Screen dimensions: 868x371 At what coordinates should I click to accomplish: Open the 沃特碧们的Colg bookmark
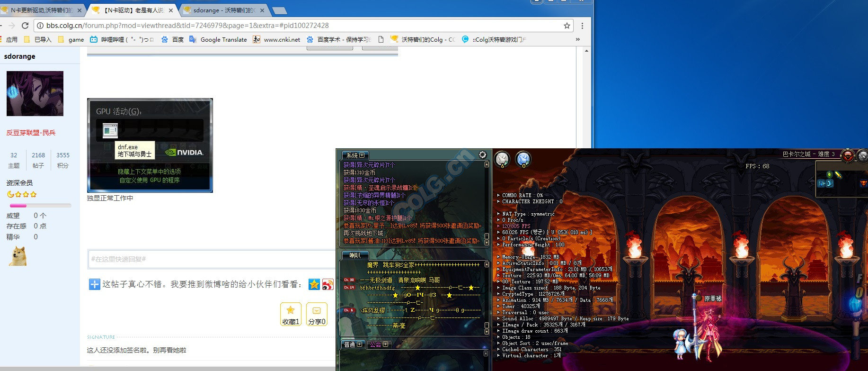tap(423, 39)
